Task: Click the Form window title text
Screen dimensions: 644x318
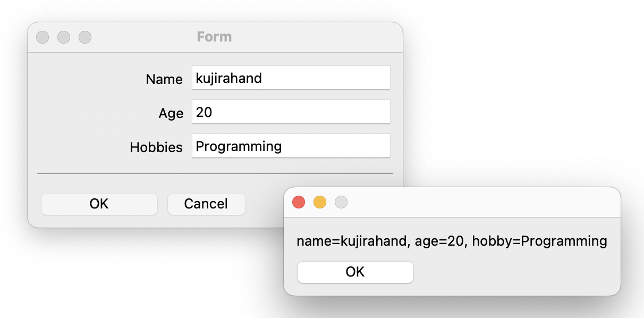Action: [x=214, y=37]
